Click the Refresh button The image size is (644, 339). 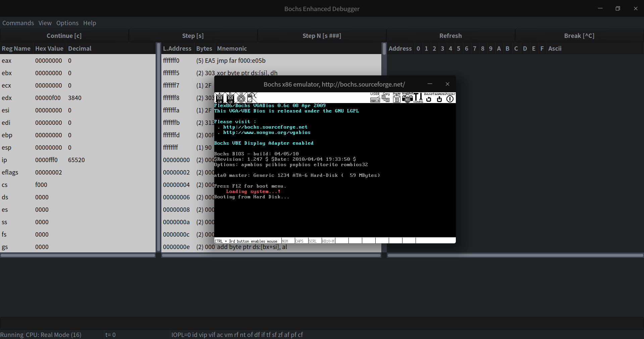(450, 36)
